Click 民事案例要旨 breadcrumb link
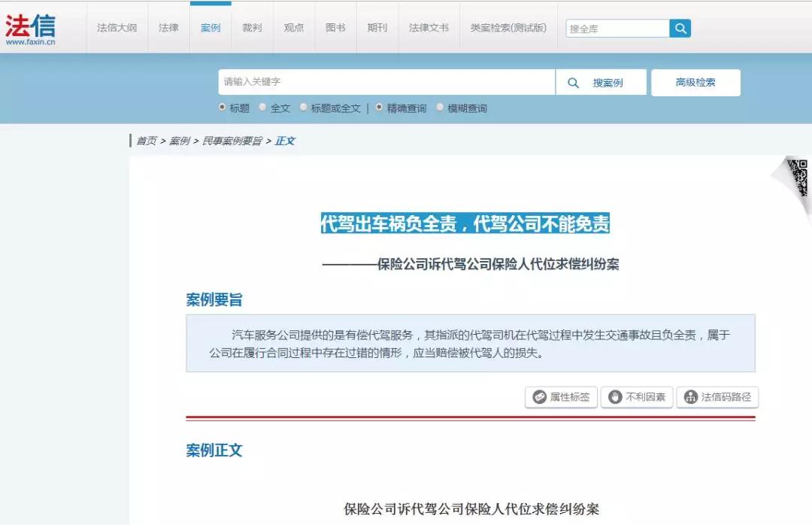 (232, 141)
